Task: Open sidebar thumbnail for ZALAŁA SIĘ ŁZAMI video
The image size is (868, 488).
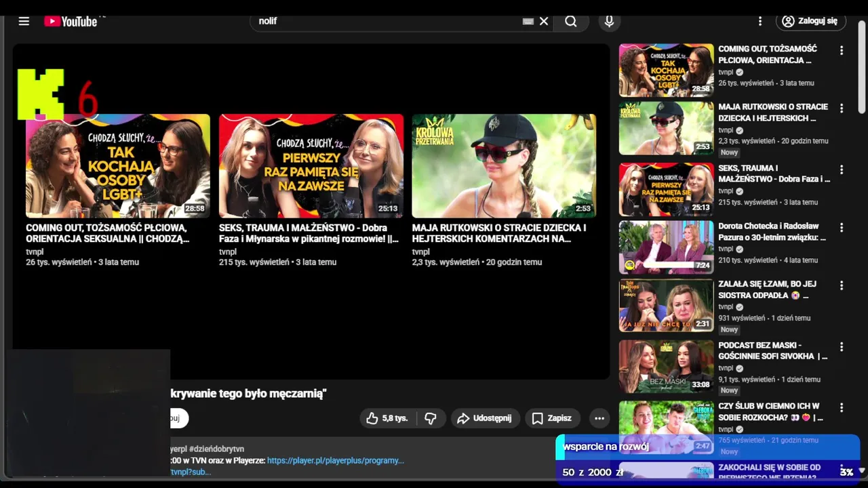Action: coord(666,305)
